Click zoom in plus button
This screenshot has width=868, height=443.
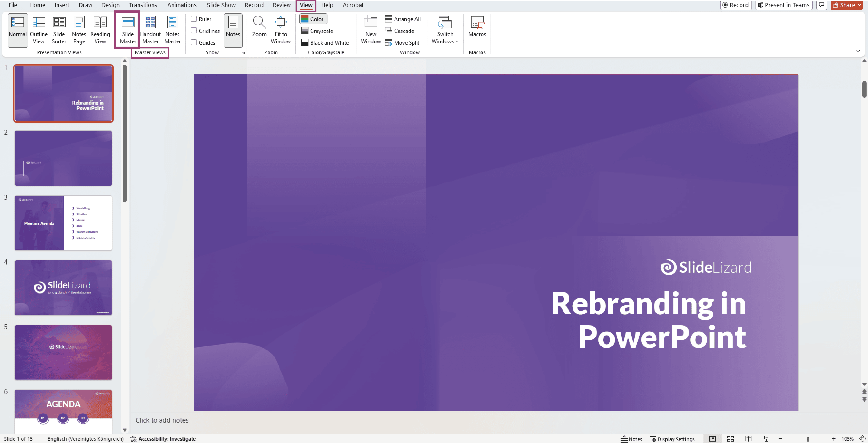pos(834,439)
